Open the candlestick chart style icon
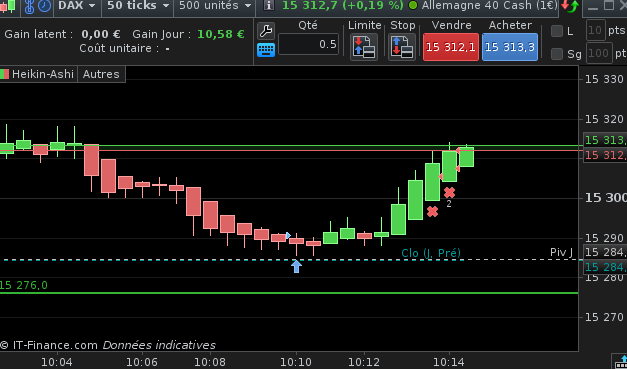 [x=8, y=5]
